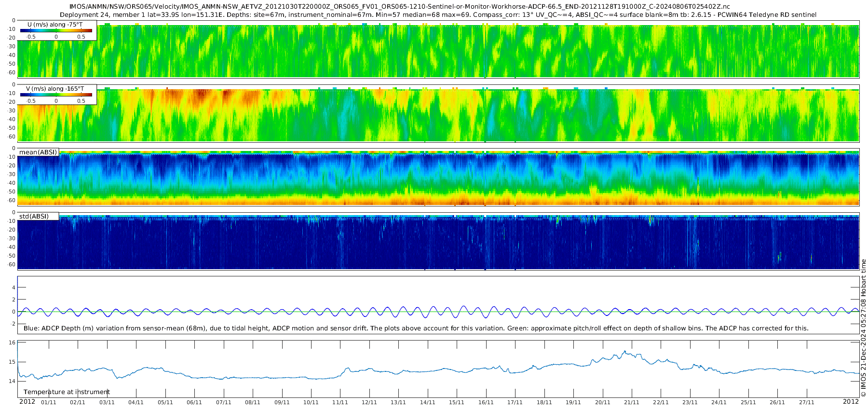
Task: Click the 15 tick on temperature axis
Action: [13, 362]
